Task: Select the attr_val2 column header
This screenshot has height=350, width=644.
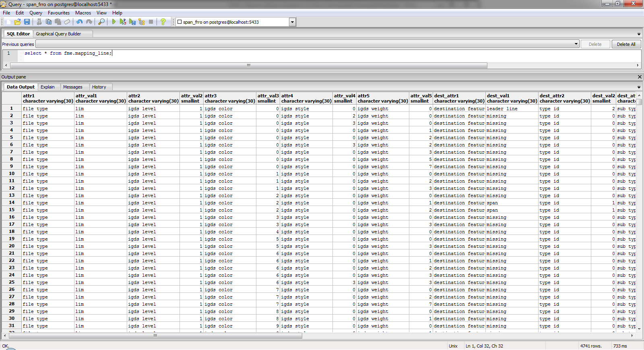Action: tap(192, 99)
